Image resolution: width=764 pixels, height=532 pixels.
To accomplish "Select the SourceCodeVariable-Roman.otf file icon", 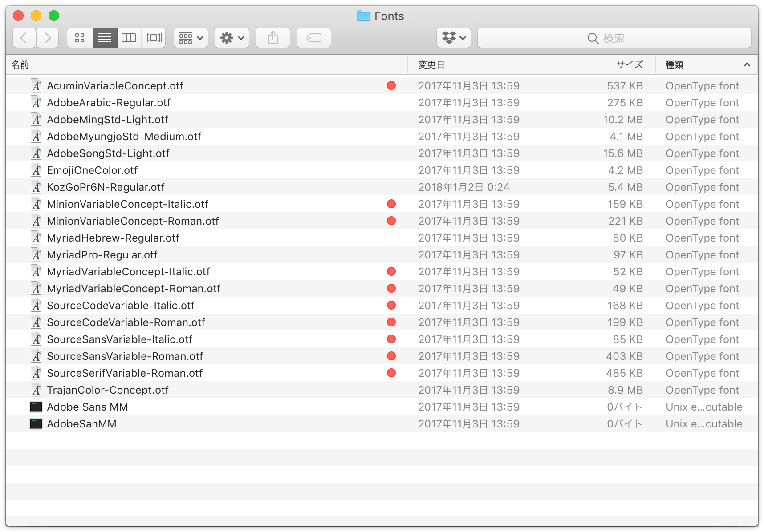I will pyautogui.click(x=37, y=322).
